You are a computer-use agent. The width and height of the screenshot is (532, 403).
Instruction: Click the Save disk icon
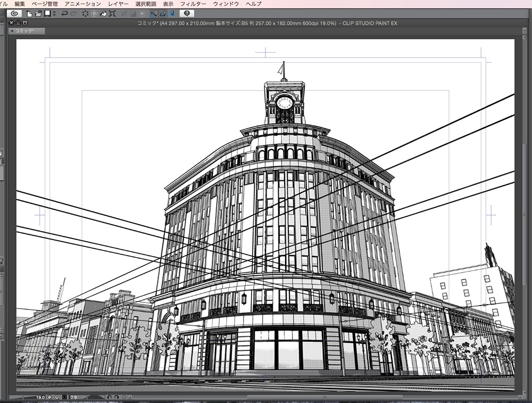click(47, 13)
